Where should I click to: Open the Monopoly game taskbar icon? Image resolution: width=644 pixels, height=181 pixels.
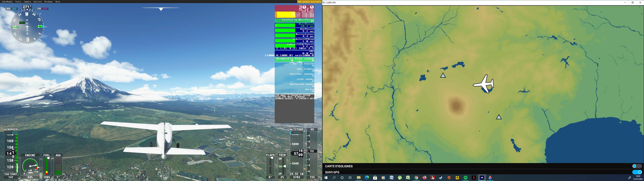(x=433, y=178)
